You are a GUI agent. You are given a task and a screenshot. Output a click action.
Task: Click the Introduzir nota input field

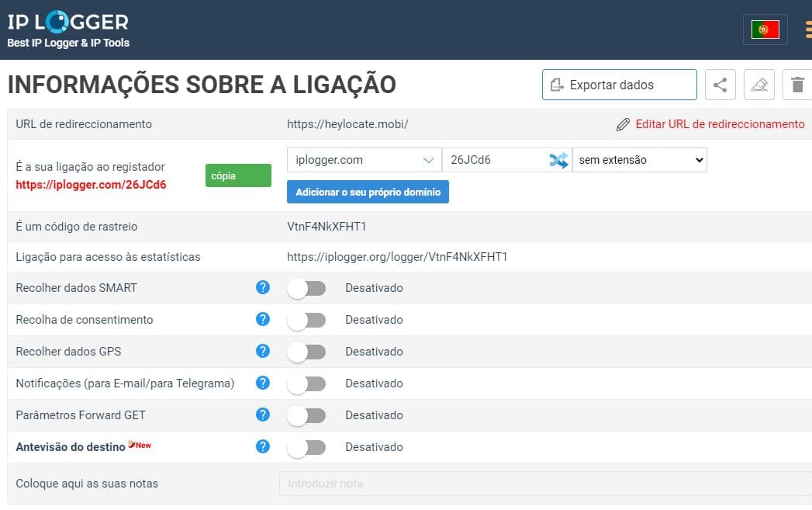point(543,484)
